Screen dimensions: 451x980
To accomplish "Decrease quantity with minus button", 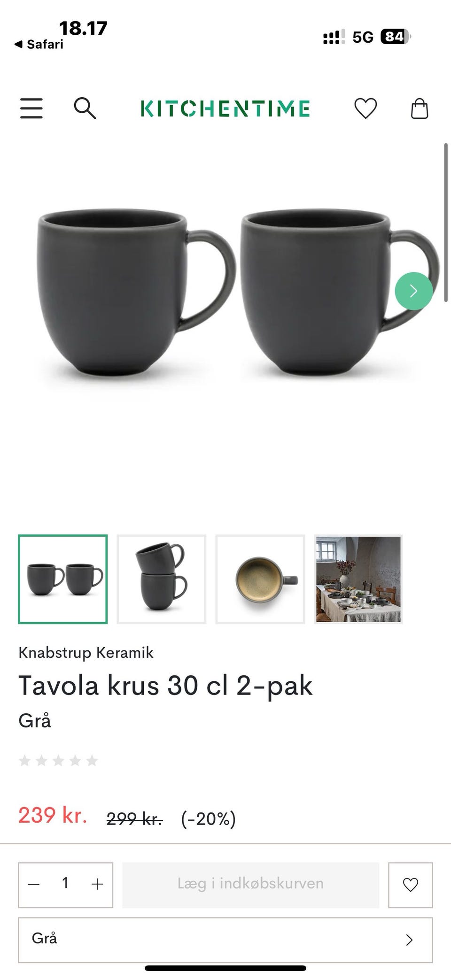I will 33,885.
